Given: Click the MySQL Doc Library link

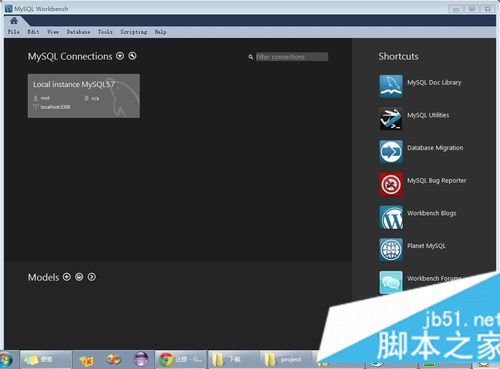Looking at the screenshot, I should (434, 82).
